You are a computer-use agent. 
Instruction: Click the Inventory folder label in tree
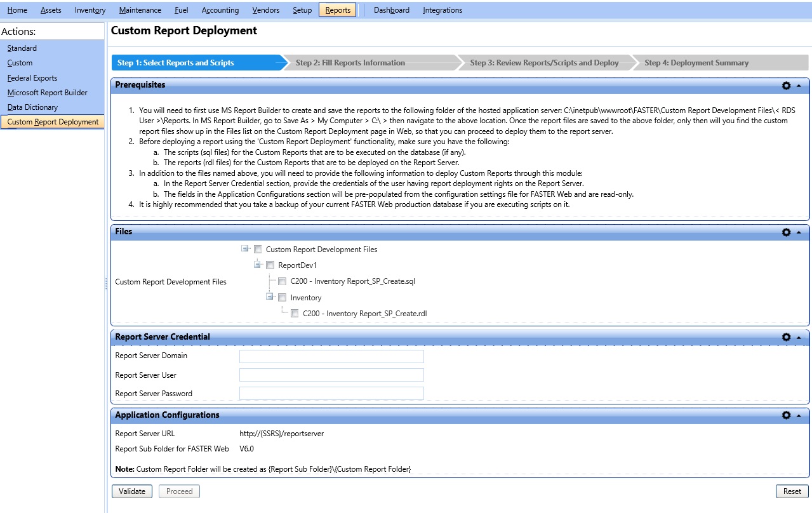tap(306, 298)
